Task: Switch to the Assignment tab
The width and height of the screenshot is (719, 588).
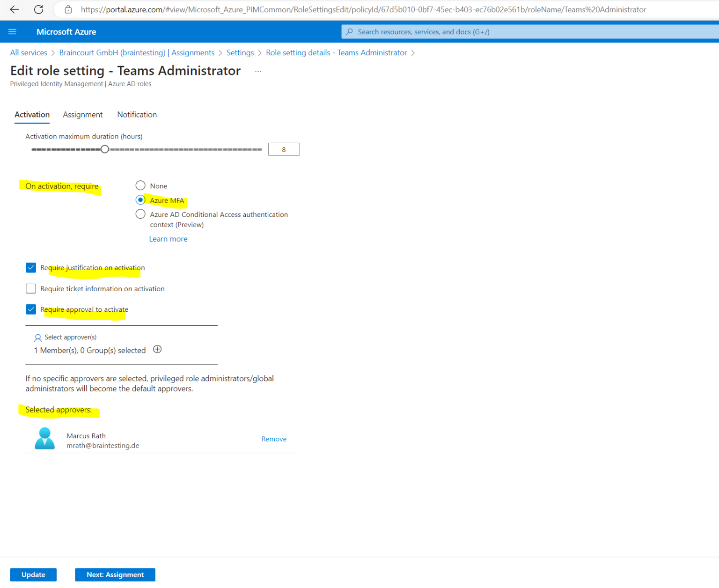Action: coord(82,115)
